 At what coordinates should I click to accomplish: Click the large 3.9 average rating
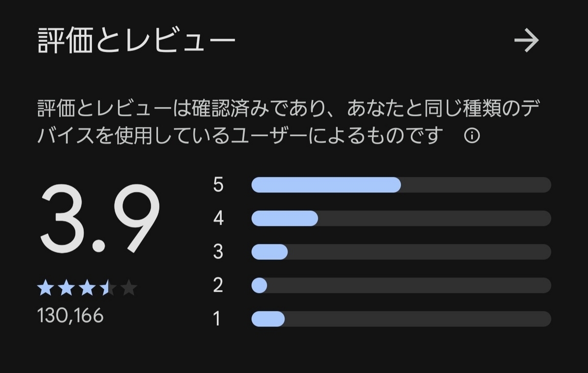click(x=100, y=219)
